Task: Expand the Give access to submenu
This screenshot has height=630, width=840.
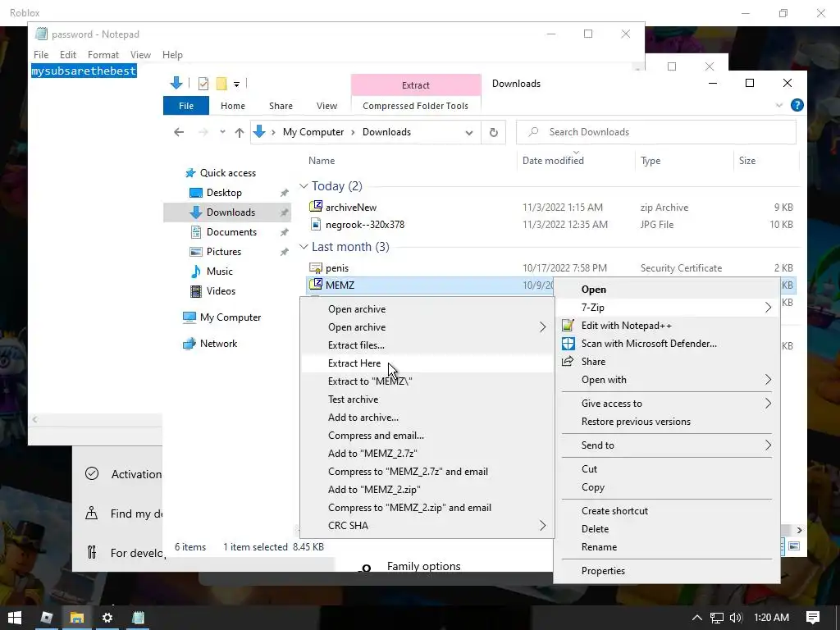Action: pos(666,404)
